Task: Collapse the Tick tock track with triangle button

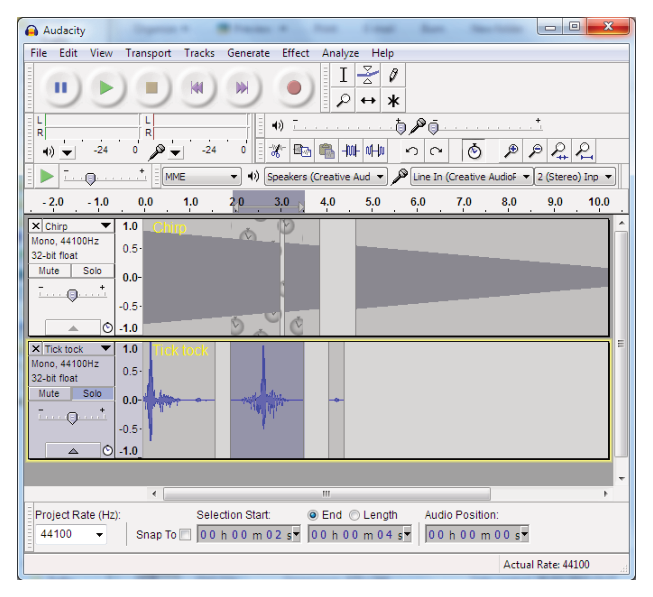Action: (x=73, y=451)
